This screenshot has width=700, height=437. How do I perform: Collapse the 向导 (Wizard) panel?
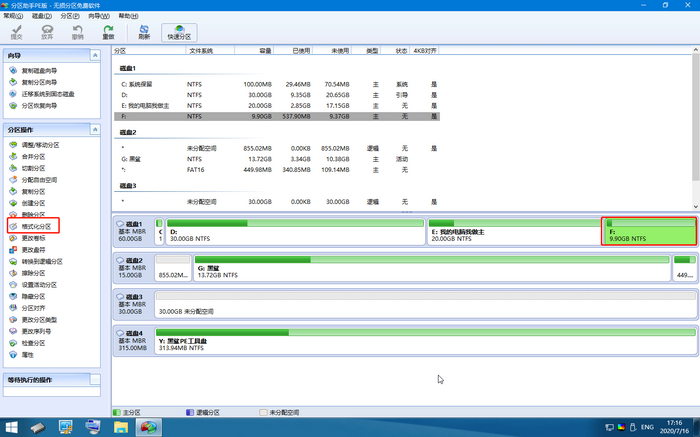94,54
